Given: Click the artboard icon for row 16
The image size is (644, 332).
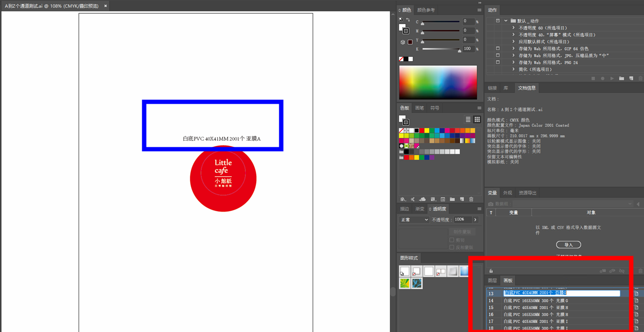Looking at the screenshot, I should (636, 314).
